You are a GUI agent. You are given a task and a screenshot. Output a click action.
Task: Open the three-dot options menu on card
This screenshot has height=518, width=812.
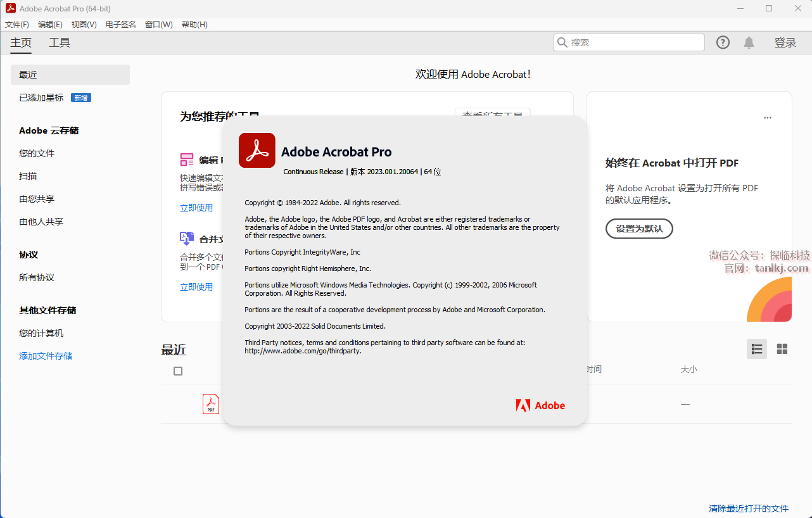click(768, 118)
